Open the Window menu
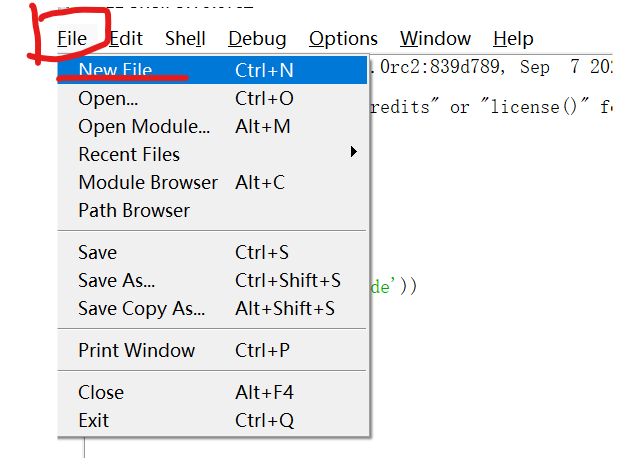The width and height of the screenshot is (624, 458). (x=435, y=39)
